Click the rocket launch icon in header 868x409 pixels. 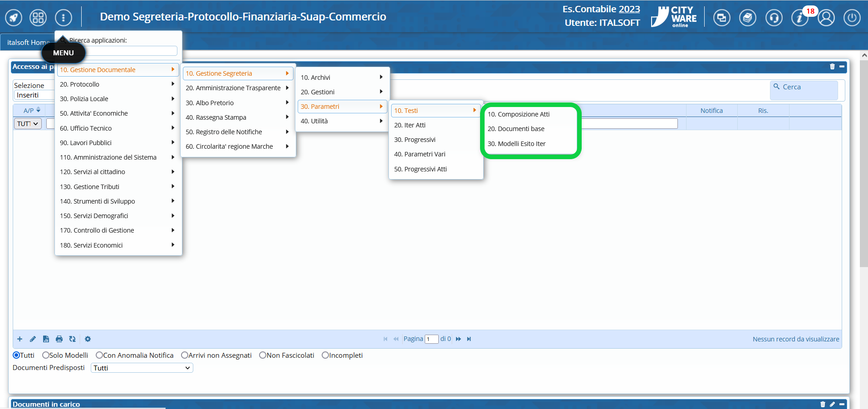(x=14, y=18)
